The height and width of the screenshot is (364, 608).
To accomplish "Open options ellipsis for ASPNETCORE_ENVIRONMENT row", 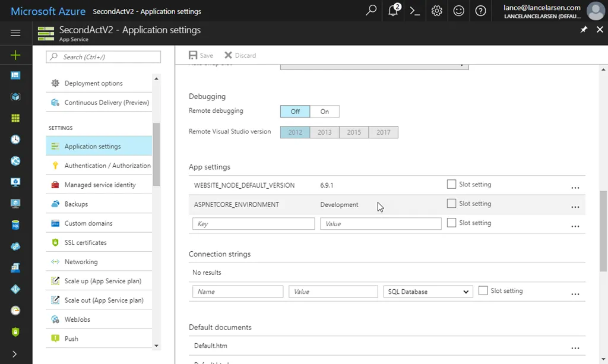I will point(575,207).
